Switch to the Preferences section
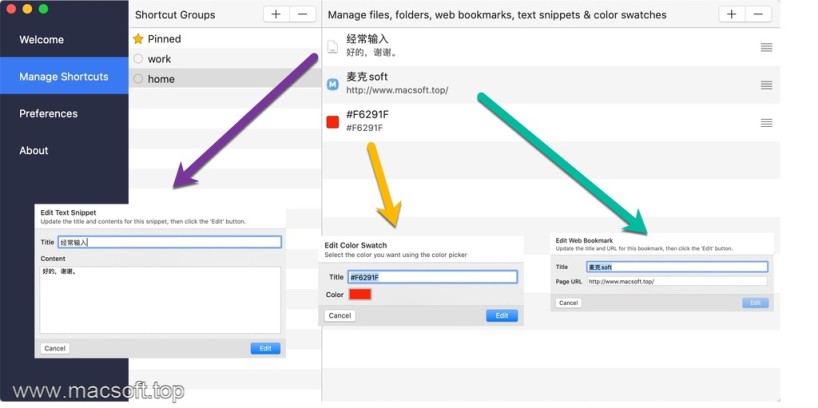The image size is (818, 408). [49, 114]
